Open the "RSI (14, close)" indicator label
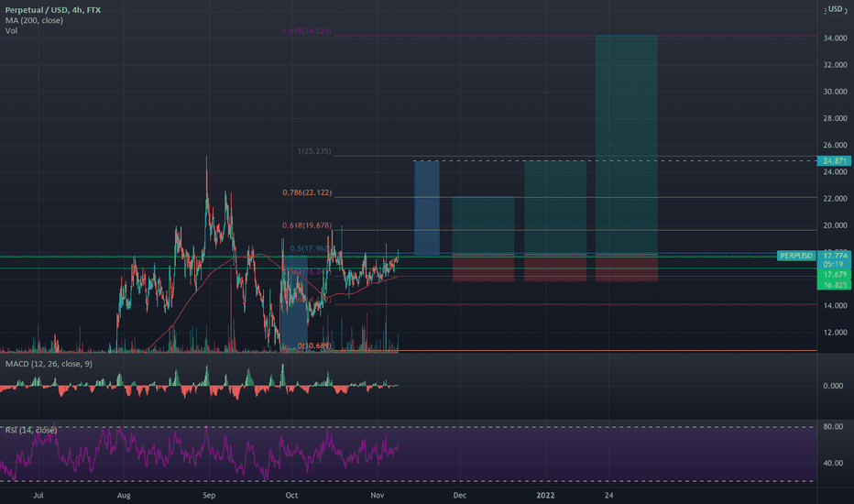 coord(30,430)
